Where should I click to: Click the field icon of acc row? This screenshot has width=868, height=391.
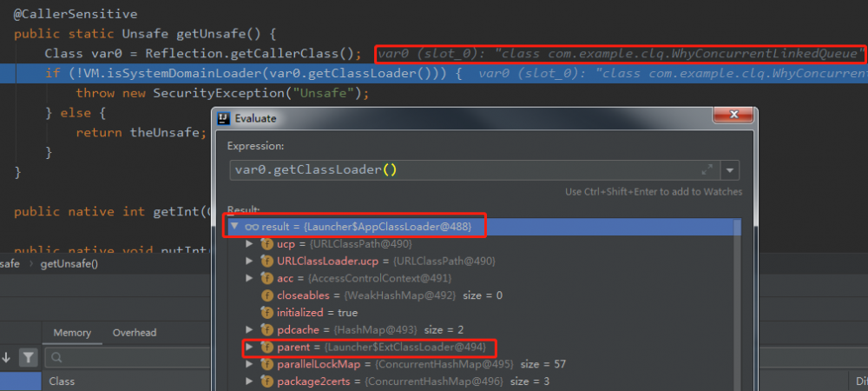click(267, 278)
